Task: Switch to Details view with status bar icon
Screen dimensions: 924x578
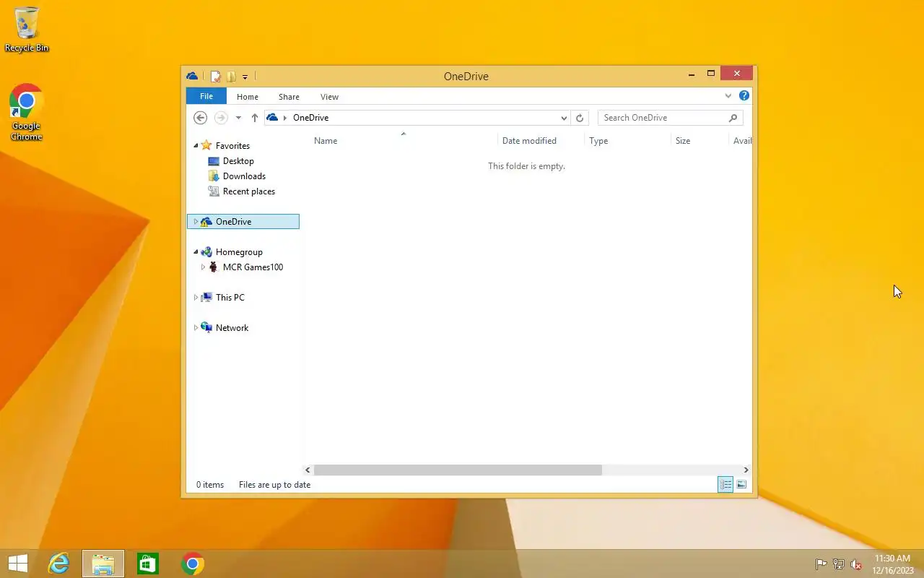Action: [725, 485]
